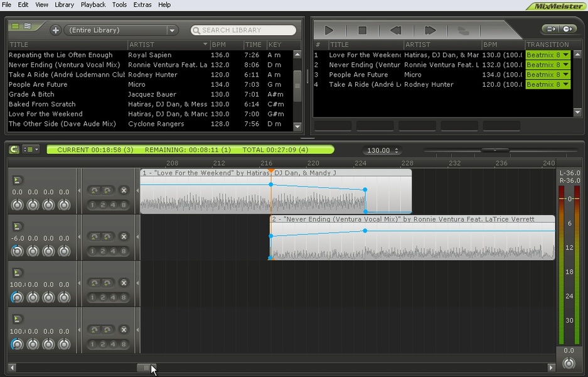Sort library by BPM column header
The image size is (588, 377).
click(x=227, y=45)
